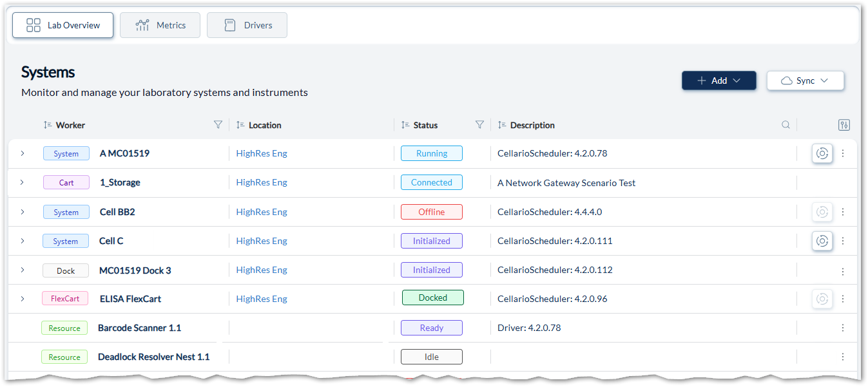Open the Sync dropdown
Viewport: 868px width, 387px height.
point(805,80)
